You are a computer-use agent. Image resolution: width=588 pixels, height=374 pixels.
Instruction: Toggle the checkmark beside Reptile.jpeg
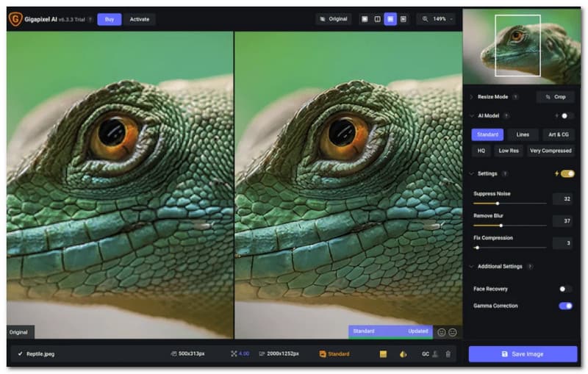tap(20, 353)
